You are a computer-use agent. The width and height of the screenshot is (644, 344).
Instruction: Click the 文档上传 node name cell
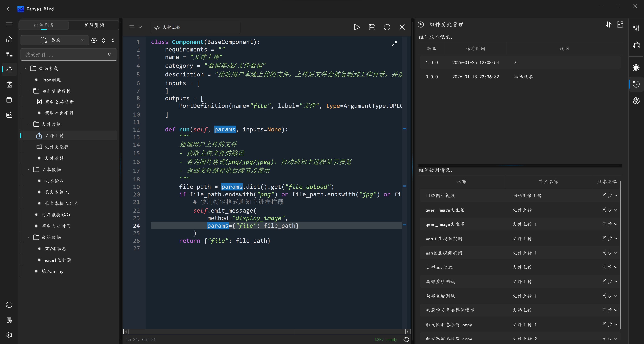(x=522, y=310)
